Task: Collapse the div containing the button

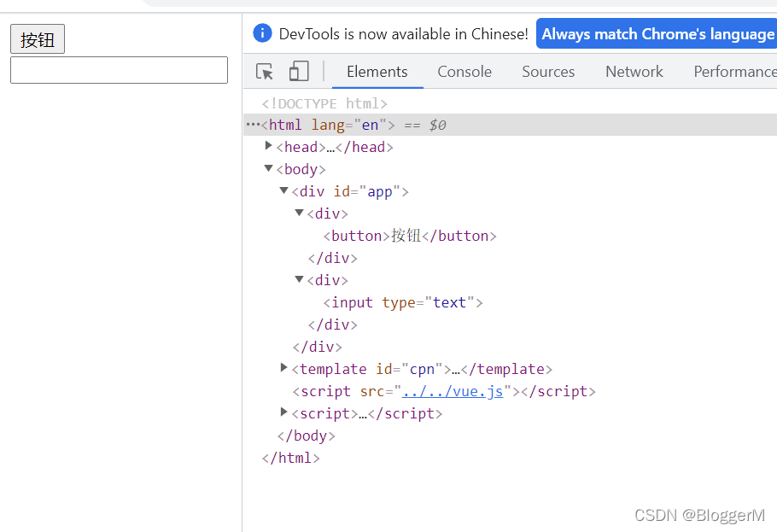Action: [x=299, y=213]
